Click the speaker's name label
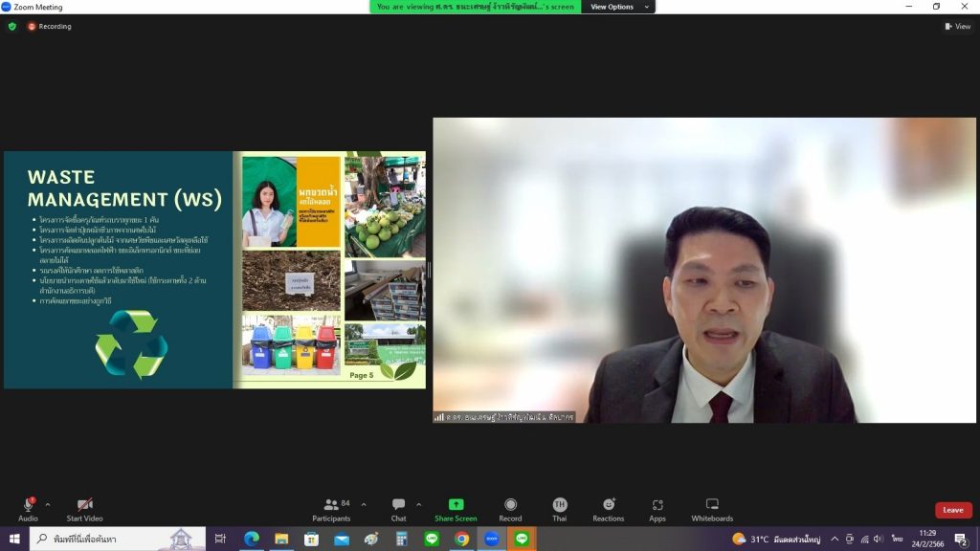The height and width of the screenshot is (551, 980). 504,417
